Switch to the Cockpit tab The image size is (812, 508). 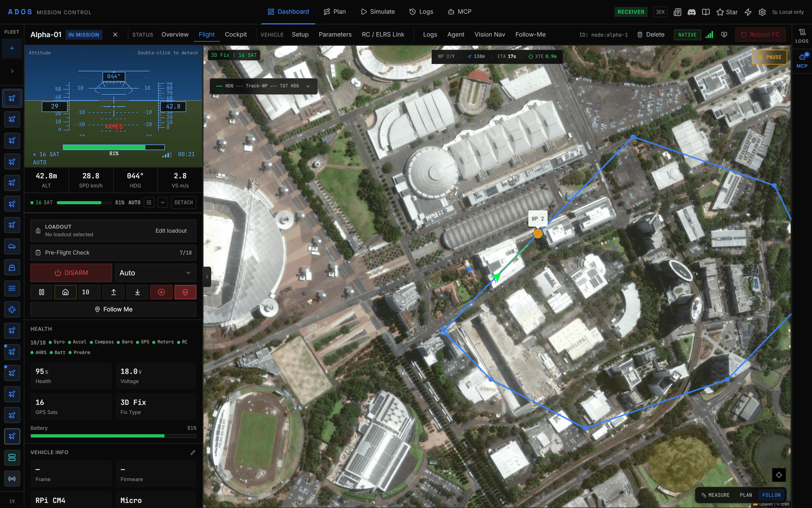236,35
